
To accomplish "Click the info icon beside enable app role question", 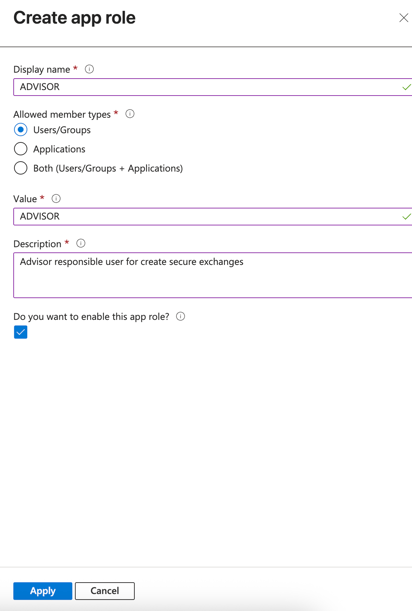I will 180,316.
